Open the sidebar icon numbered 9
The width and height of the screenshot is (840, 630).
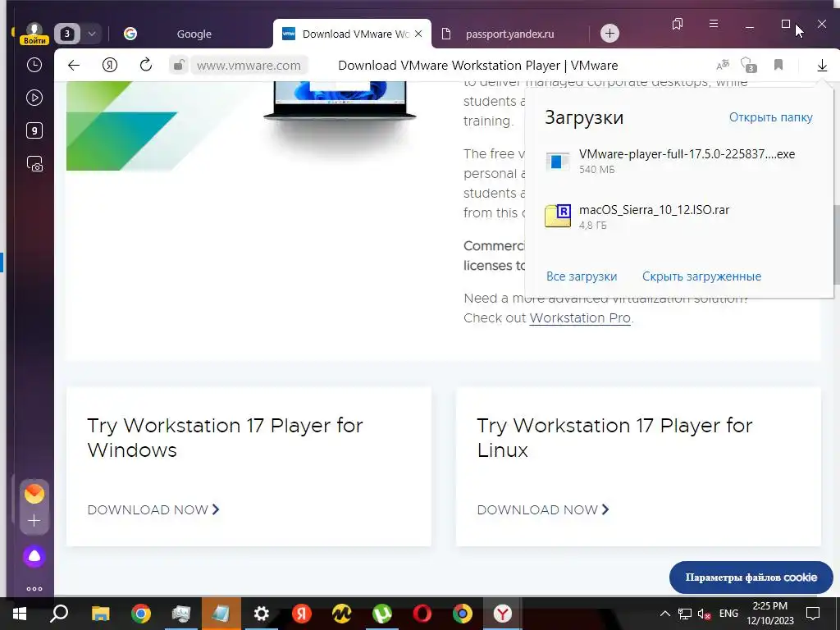(x=34, y=130)
